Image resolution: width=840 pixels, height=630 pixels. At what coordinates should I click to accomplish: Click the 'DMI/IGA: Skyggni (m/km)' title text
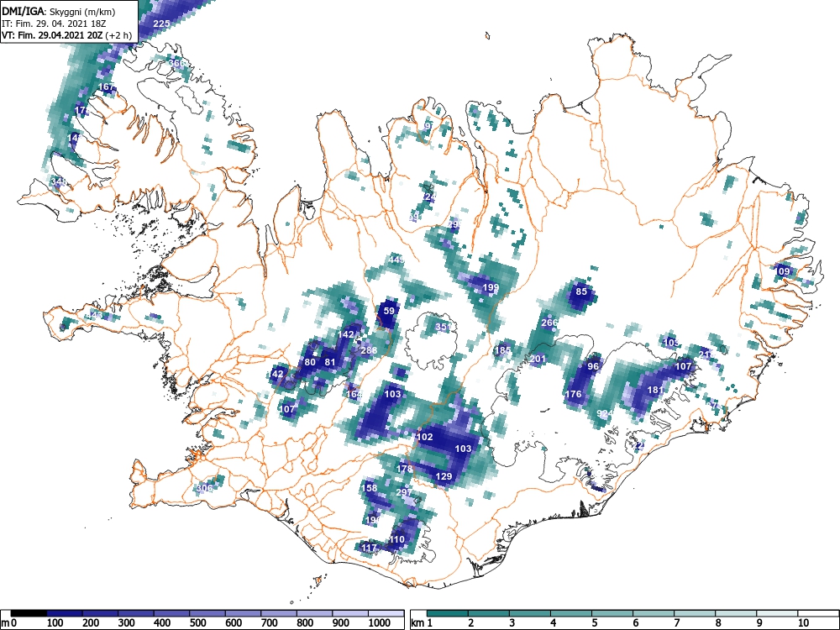click(x=59, y=11)
